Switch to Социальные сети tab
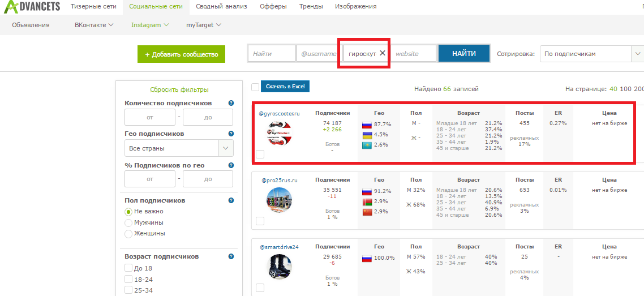This screenshot has height=296, width=644. coord(156,7)
